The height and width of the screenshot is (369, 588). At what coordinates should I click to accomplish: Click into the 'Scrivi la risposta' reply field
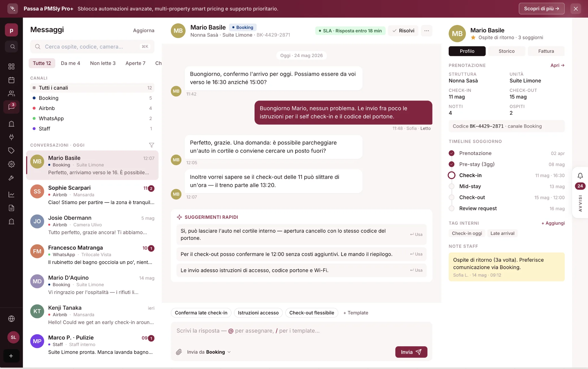(301, 331)
